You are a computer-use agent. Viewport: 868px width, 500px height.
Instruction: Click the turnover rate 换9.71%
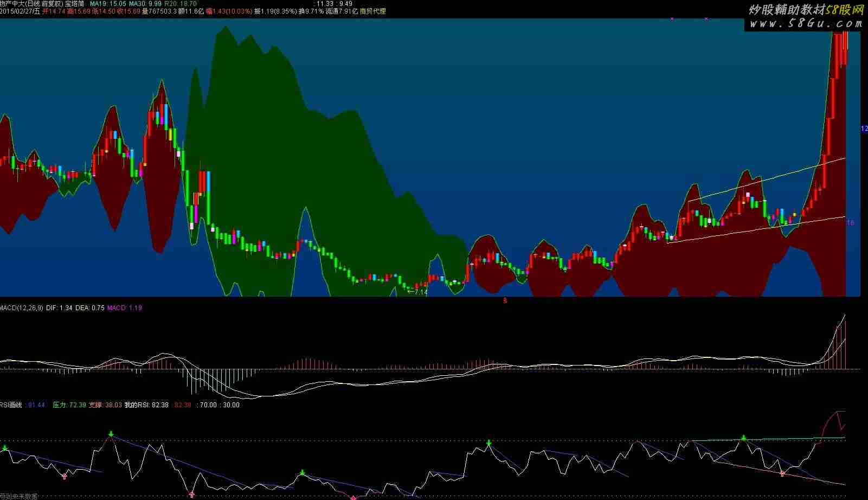[x=311, y=11]
